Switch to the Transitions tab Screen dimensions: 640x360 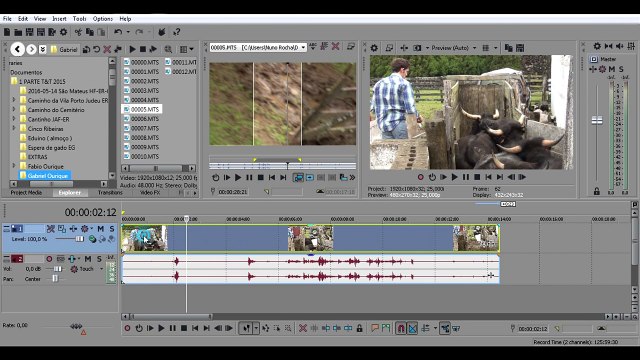[110, 193]
